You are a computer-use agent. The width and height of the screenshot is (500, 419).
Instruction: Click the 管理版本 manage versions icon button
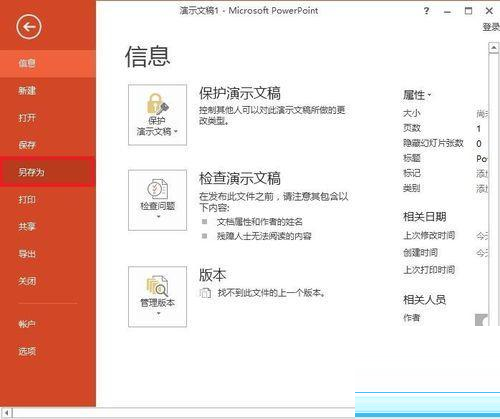[157, 296]
